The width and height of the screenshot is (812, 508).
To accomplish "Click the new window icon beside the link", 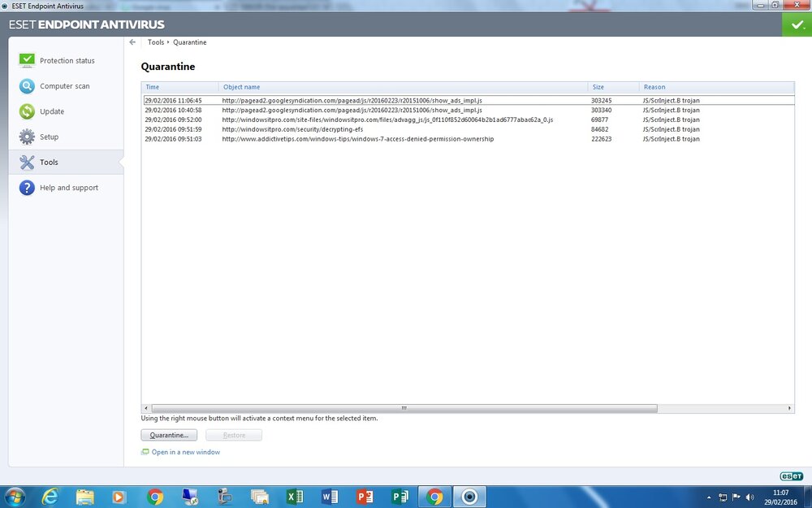I will click(x=145, y=452).
